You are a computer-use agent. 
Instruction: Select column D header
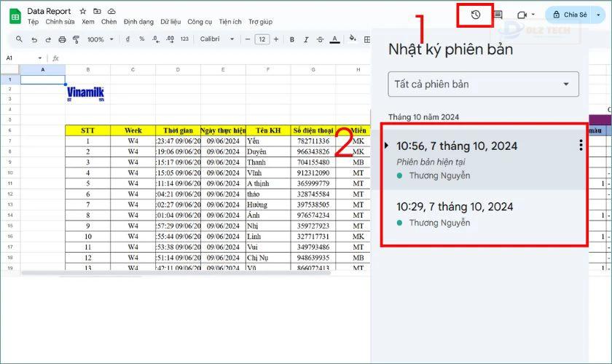[178, 69]
